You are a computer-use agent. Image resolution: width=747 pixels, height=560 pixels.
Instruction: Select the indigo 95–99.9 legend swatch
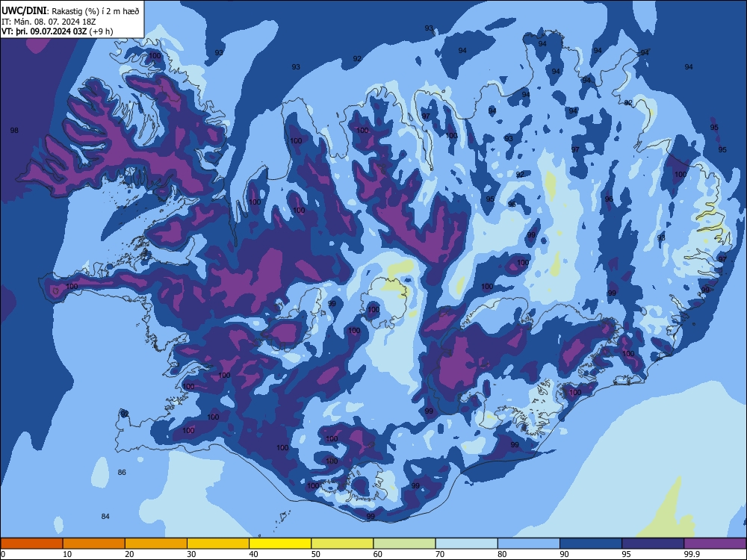pos(653,544)
